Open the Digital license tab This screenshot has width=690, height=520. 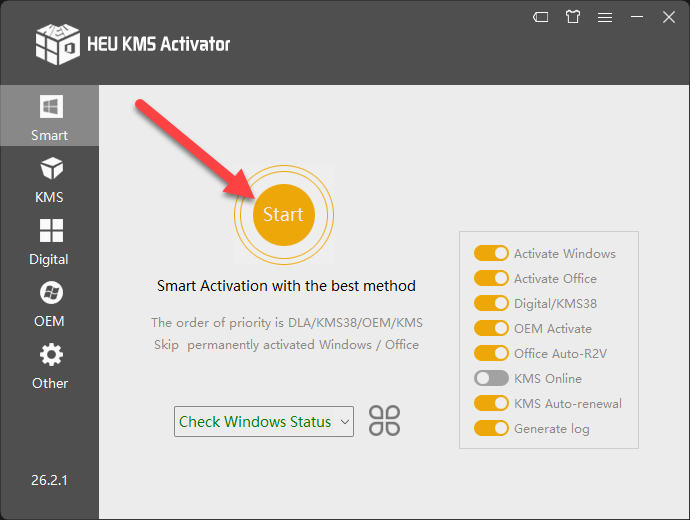pos(49,242)
